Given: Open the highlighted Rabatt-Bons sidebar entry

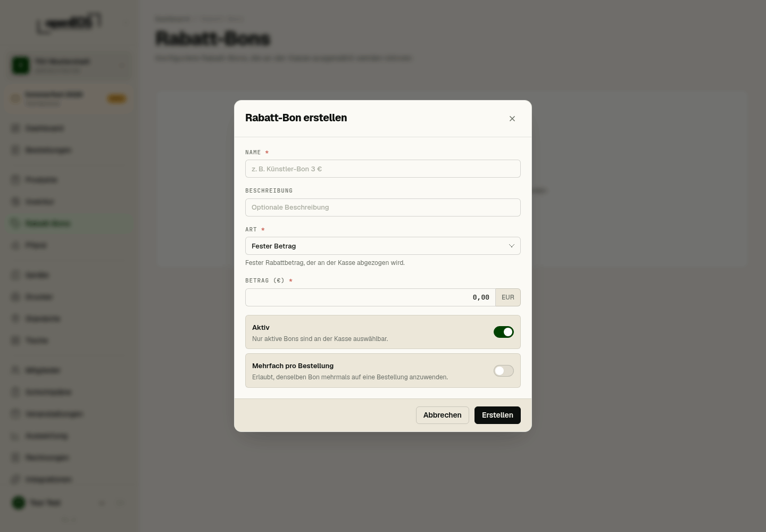Looking at the screenshot, I should pyautogui.click(x=69, y=223).
